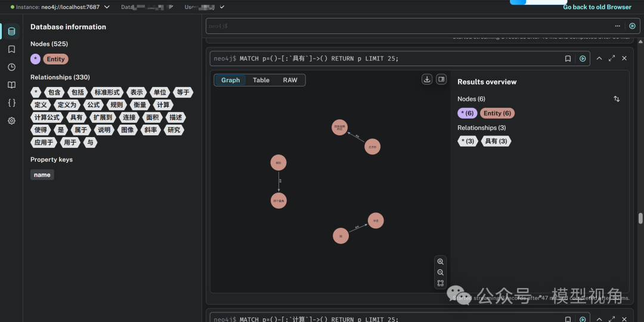This screenshot has width=644, height=322.
Task: Open the Database information sidebar icon
Action: [11, 32]
